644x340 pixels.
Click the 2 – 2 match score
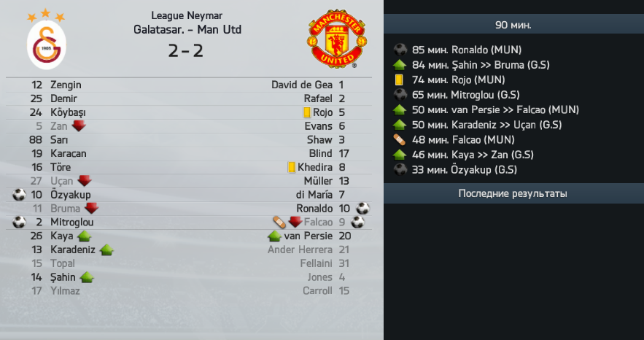(x=186, y=51)
